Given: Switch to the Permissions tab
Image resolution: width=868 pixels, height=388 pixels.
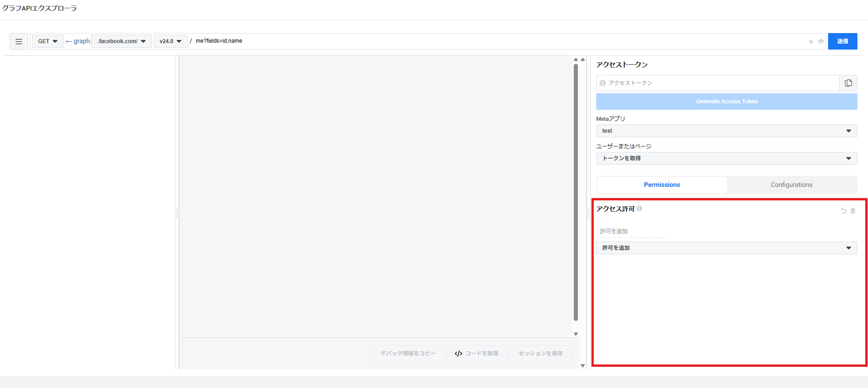Looking at the screenshot, I should (x=662, y=185).
